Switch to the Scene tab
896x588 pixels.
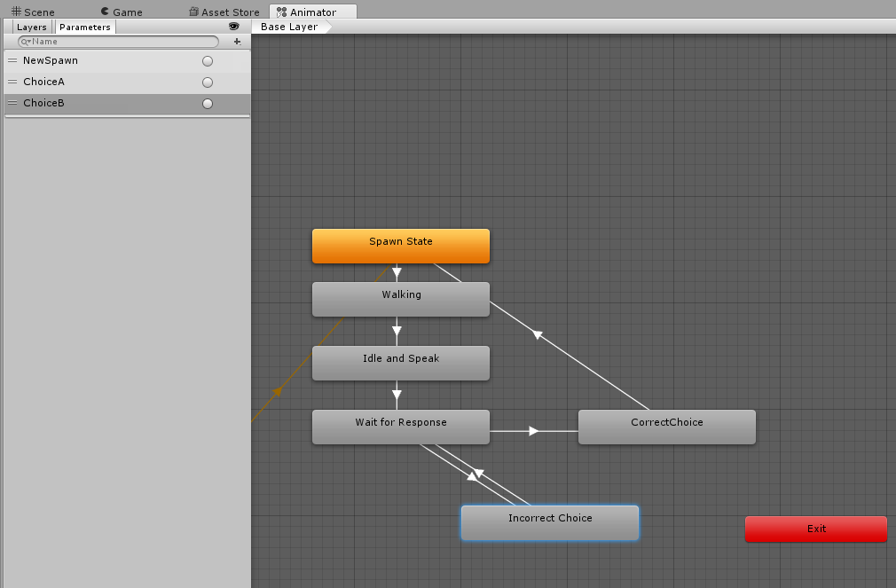pyautogui.click(x=33, y=12)
